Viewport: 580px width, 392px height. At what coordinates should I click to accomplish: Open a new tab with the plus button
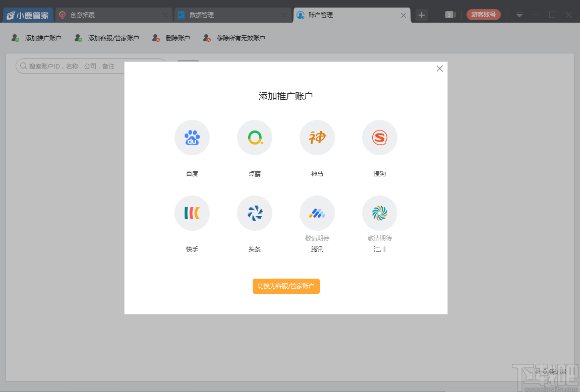click(x=421, y=15)
